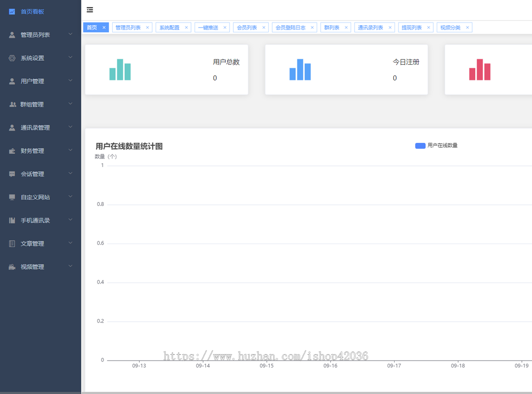Close the 群列表 tab

pos(346,28)
